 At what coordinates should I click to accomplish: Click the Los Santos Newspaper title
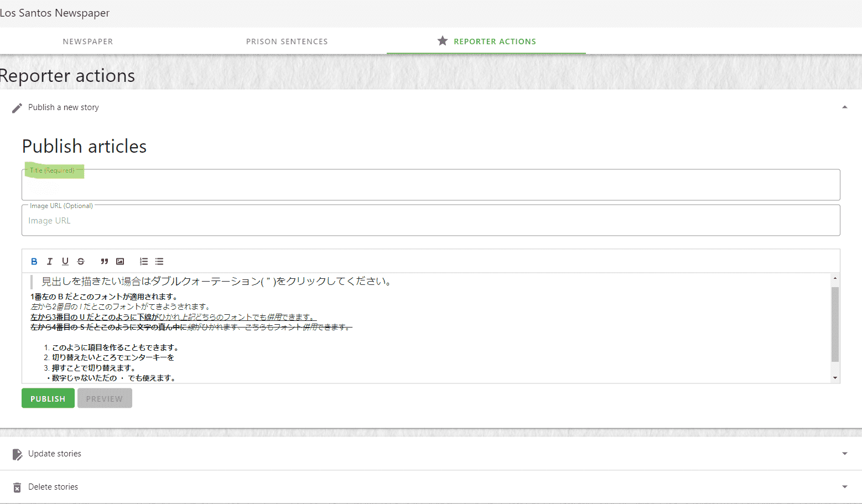(55, 13)
